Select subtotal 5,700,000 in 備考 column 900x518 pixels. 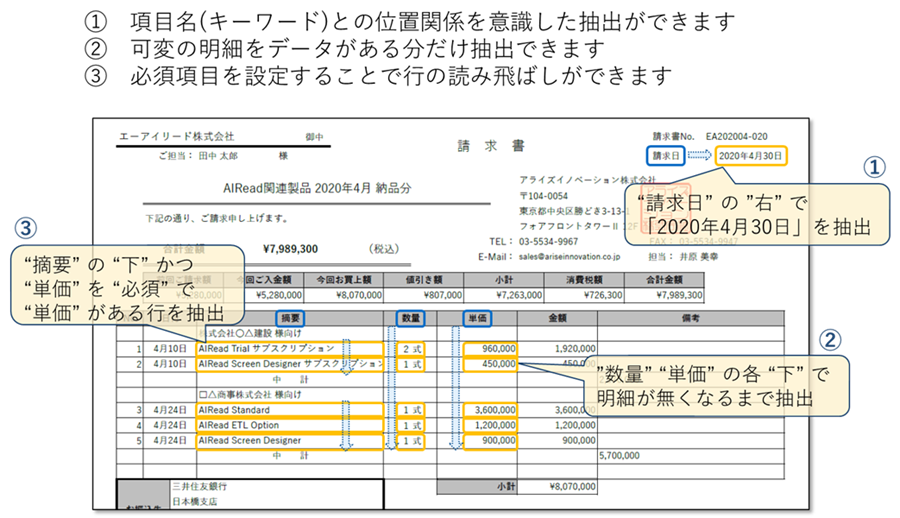[619, 456]
